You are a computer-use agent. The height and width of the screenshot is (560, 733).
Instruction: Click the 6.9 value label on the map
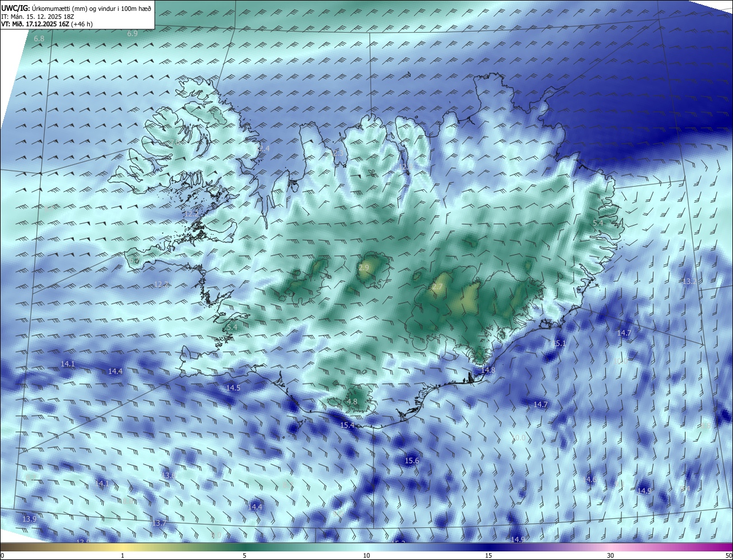point(132,34)
